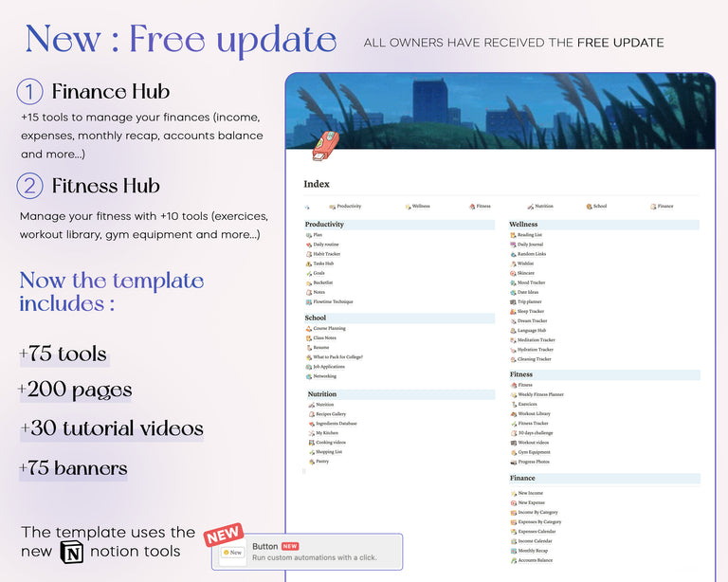This screenshot has height=582, width=728.
Task: Click the Habit Tracker page icon
Action: (x=309, y=254)
